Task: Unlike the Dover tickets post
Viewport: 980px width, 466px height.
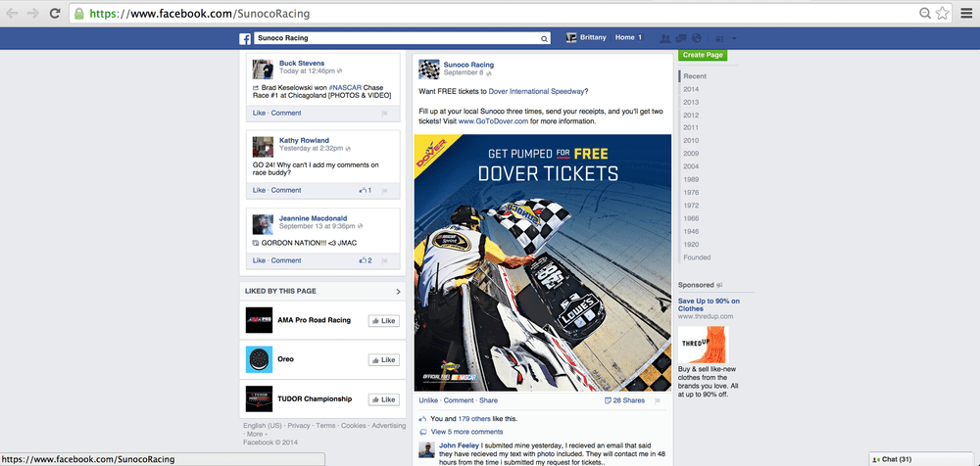Action: [x=428, y=400]
